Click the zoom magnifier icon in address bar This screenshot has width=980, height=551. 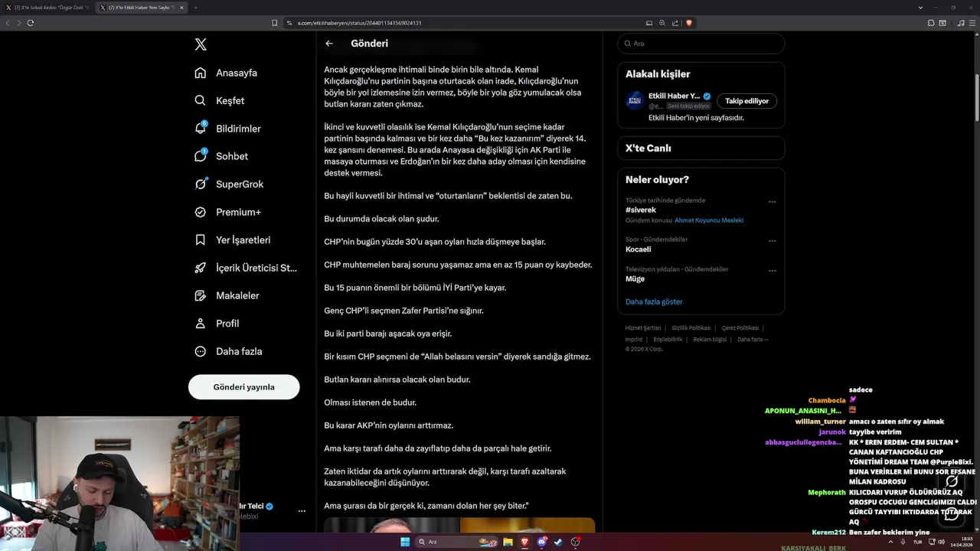(662, 23)
